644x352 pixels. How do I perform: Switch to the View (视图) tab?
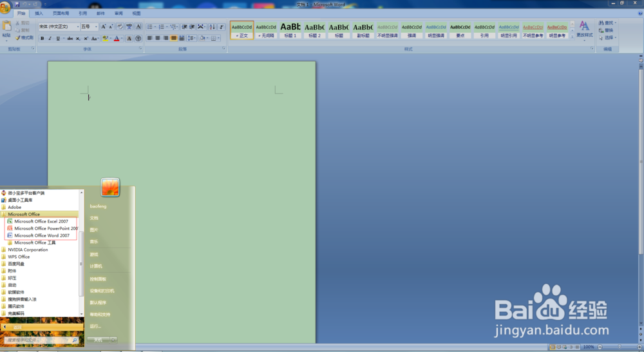pos(137,14)
